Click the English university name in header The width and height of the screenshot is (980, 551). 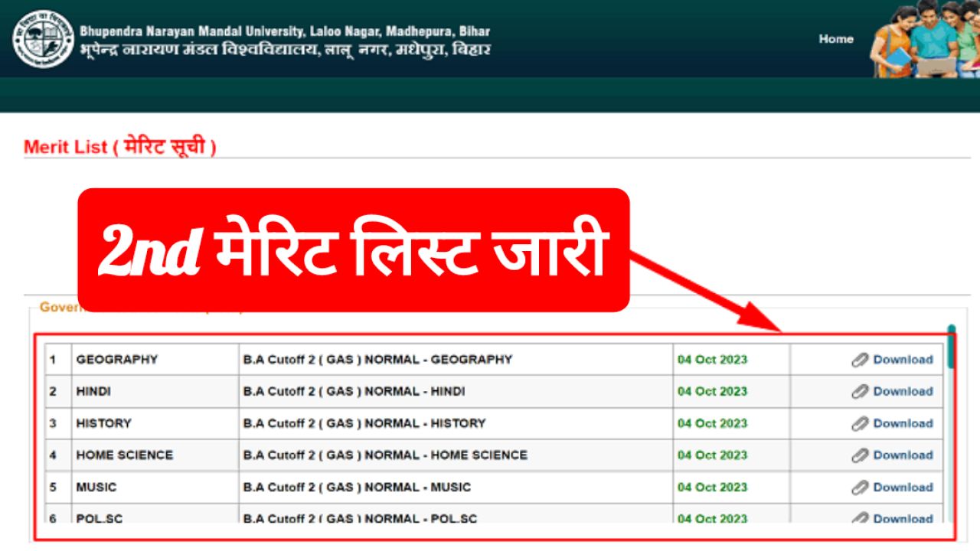pyautogui.click(x=285, y=31)
